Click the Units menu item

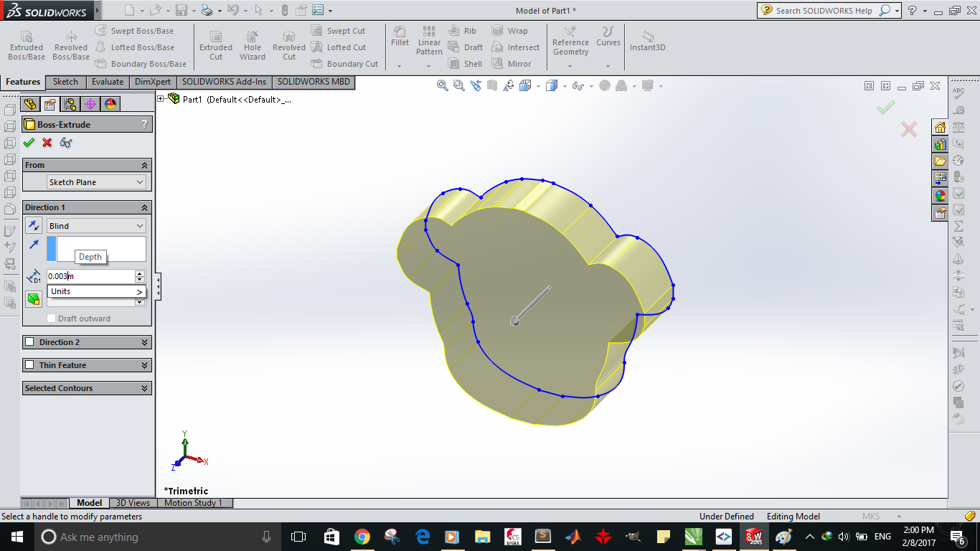[97, 291]
